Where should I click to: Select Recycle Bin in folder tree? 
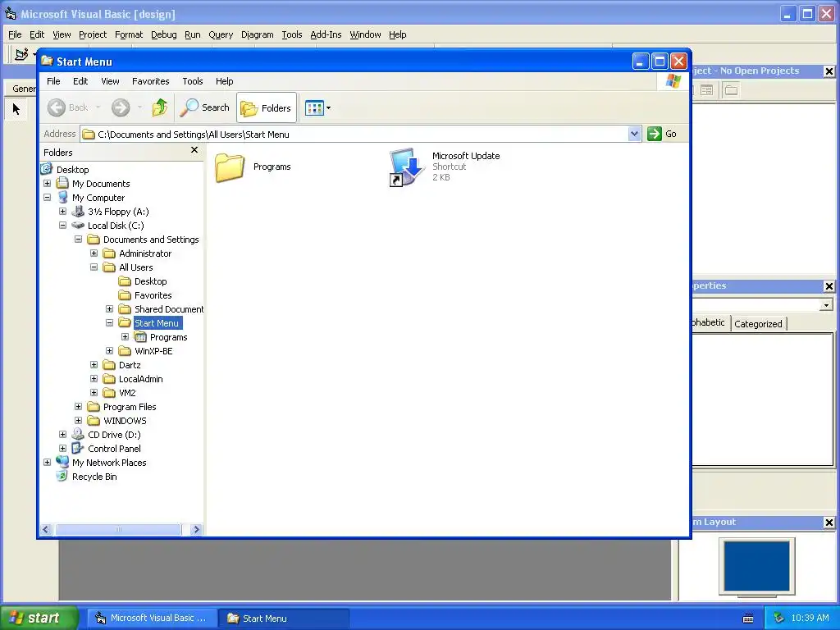94,477
